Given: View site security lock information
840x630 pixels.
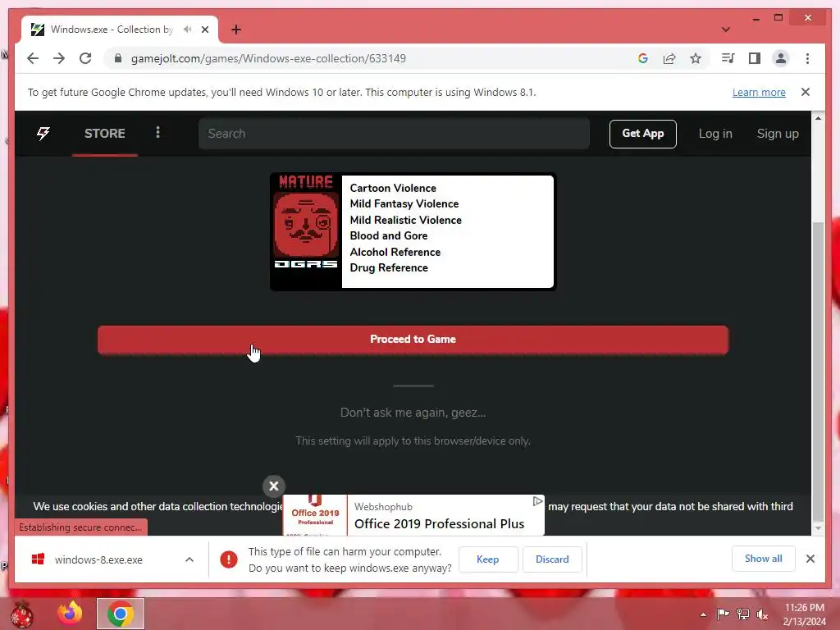Looking at the screenshot, I should point(118,58).
